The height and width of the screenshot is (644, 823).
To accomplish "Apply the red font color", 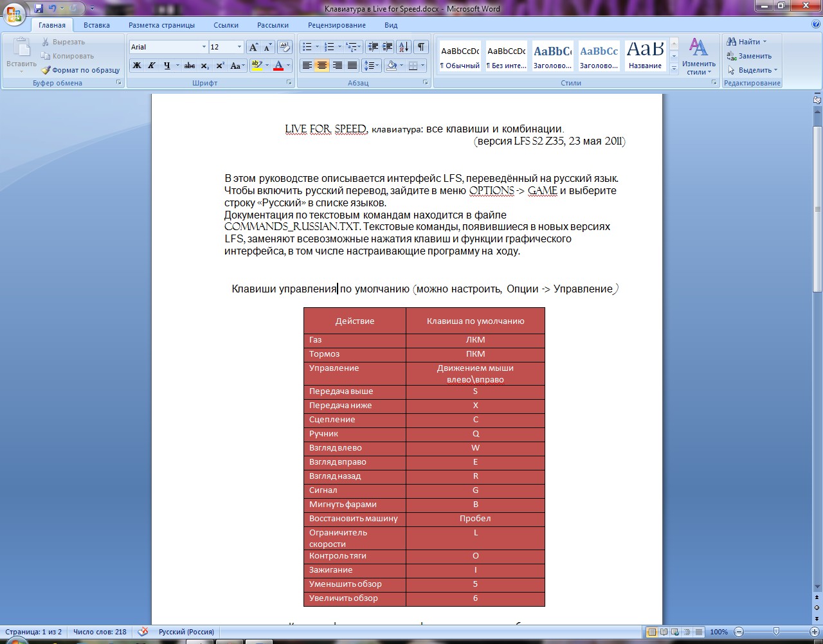I will pyautogui.click(x=278, y=66).
